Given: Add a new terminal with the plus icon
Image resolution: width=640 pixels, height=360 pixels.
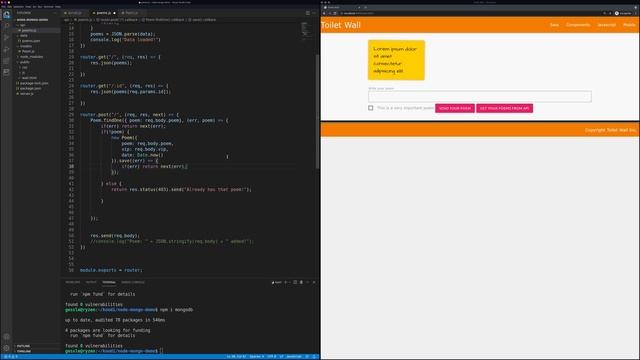Looking at the screenshot, I should point(285,282).
